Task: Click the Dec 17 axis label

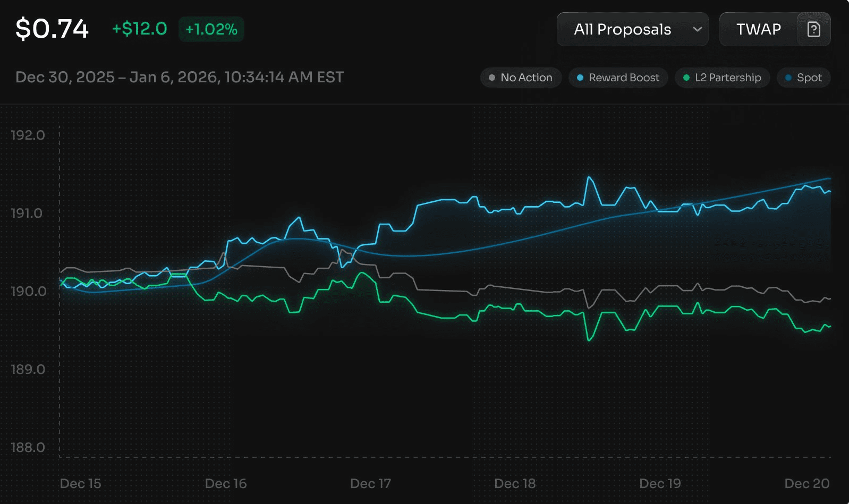Action: (x=370, y=484)
